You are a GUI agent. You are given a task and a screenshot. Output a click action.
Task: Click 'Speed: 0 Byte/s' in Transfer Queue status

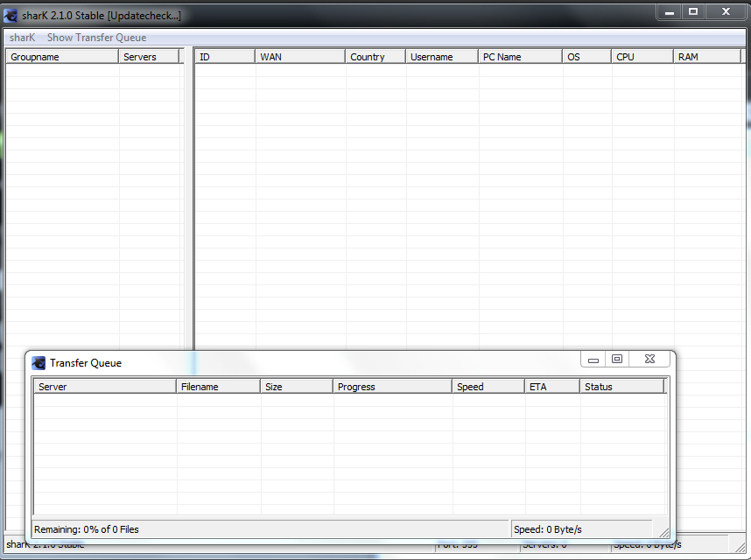[547, 529]
